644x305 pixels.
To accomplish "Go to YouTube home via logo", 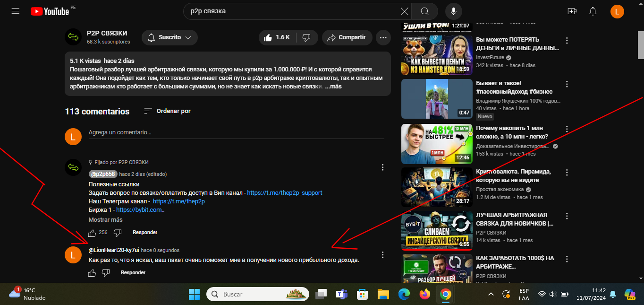I will tap(50, 11).
